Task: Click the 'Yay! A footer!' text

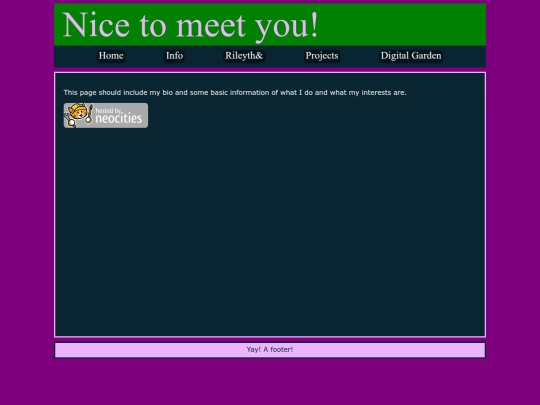Action: tap(270, 350)
